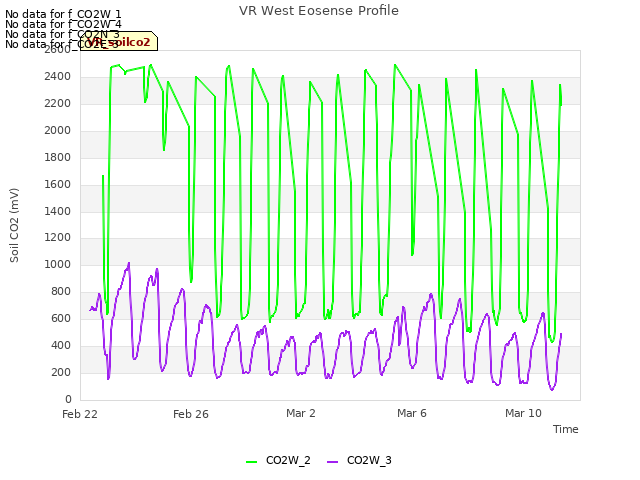The width and height of the screenshot is (640, 480).
Task: Click the Soil CO2 (mV) axis label
Action: point(14,225)
